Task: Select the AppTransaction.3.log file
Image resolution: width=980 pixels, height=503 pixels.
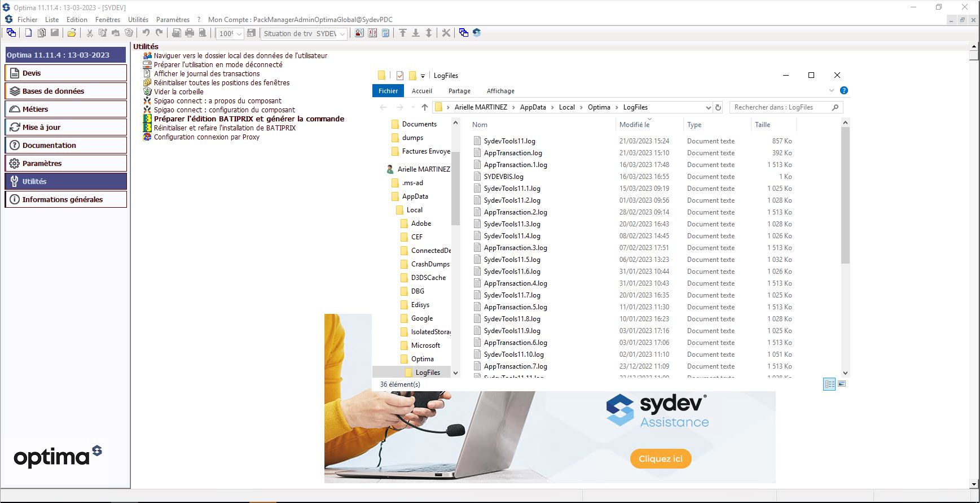Action: [515, 248]
